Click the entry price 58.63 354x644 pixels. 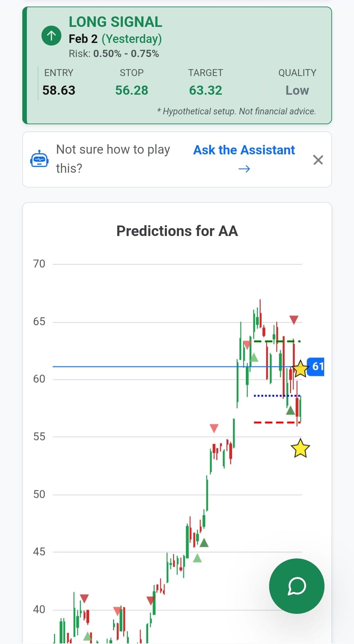[x=59, y=90]
